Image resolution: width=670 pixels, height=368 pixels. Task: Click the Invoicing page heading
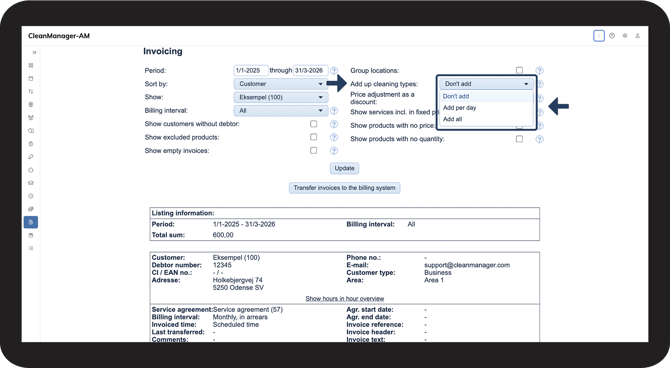pyautogui.click(x=163, y=51)
